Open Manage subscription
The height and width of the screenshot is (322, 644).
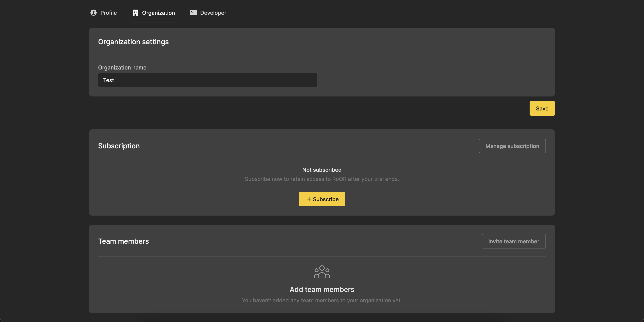pyautogui.click(x=512, y=146)
